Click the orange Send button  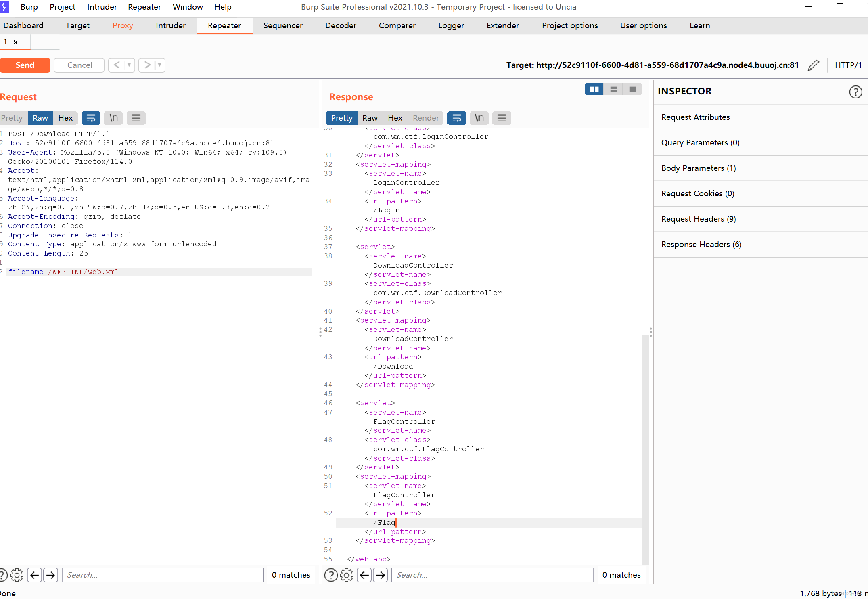pos(25,65)
